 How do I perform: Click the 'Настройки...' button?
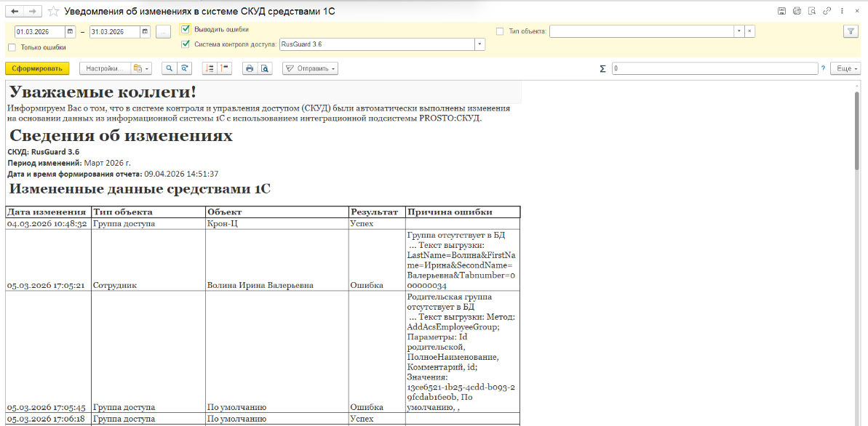(105, 68)
